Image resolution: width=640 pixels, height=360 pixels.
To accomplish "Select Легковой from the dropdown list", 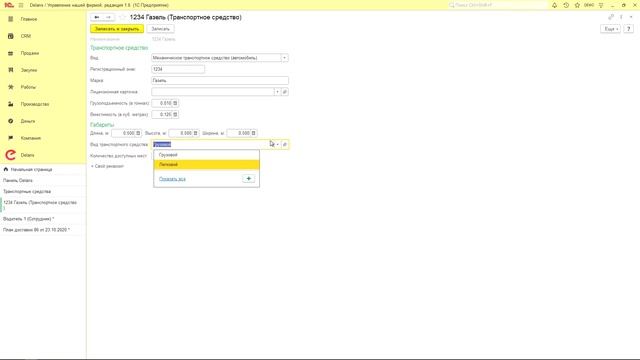I will (207, 164).
